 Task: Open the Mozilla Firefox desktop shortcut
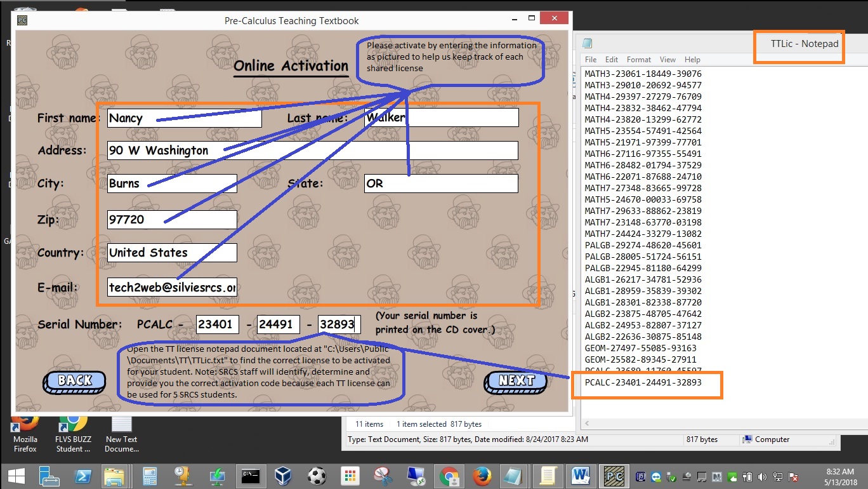pos(25,432)
